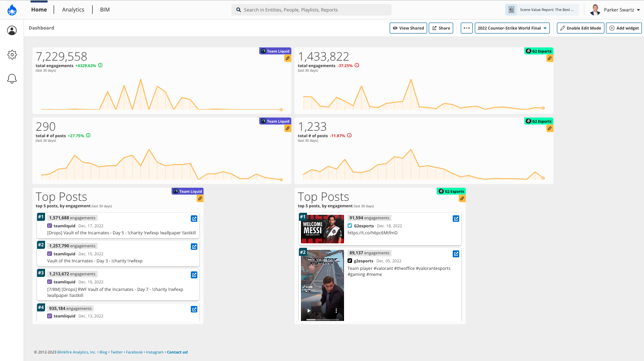Click the Vault of the Incarnates Day 3 post text
This screenshot has height=361, width=644.
coord(95,261)
